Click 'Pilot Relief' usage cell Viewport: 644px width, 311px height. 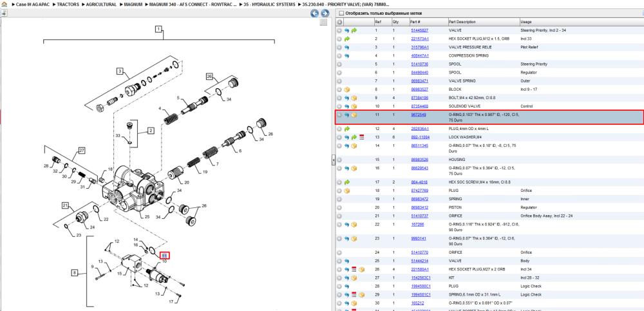(x=529, y=47)
